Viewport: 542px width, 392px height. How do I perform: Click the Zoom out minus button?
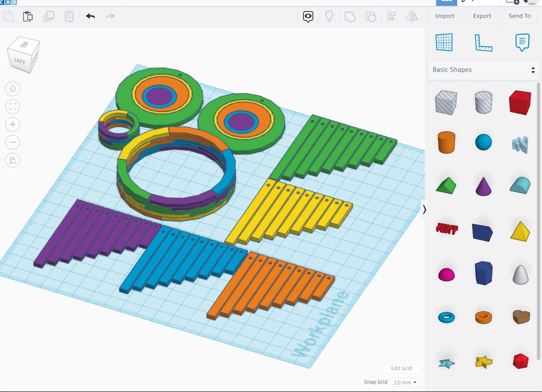click(x=13, y=142)
